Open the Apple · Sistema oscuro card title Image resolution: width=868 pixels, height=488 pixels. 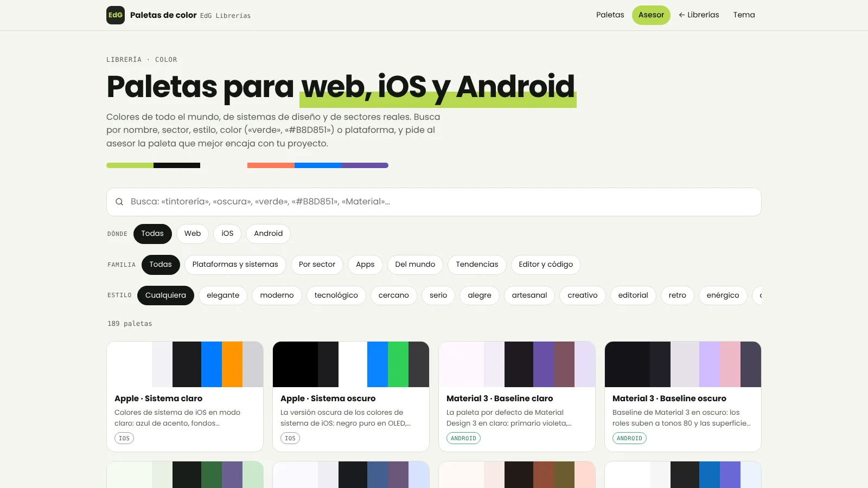click(x=328, y=399)
